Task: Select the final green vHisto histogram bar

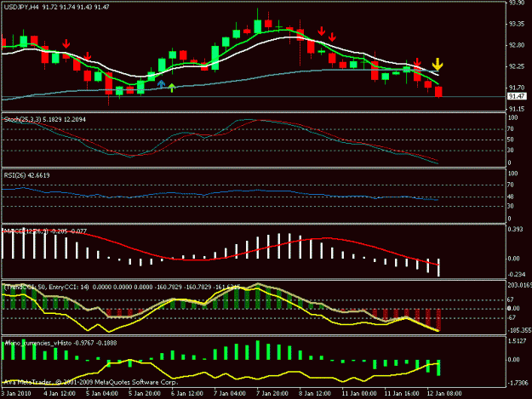Action: click(x=438, y=368)
